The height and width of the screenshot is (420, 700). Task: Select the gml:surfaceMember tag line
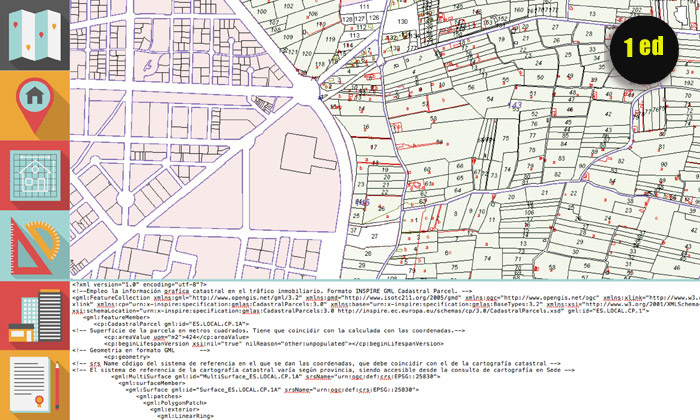(x=151, y=383)
